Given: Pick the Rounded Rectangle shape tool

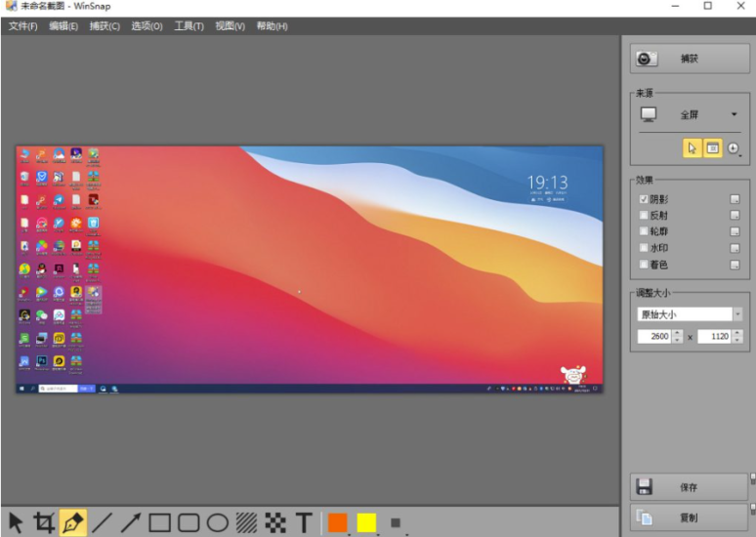Looking at the screenshot, I should (189, 522).
